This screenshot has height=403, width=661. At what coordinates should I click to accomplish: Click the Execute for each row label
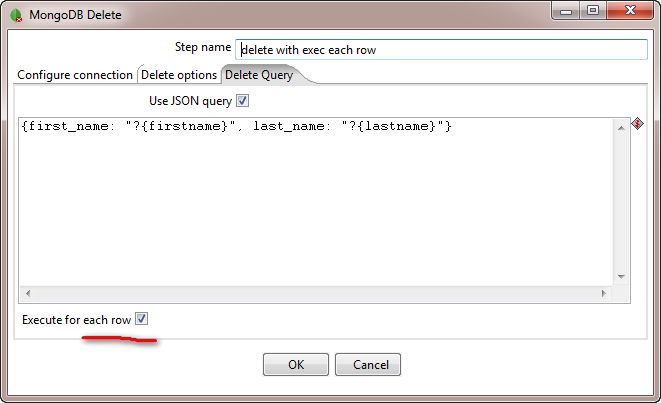click(x=76, y=320)
